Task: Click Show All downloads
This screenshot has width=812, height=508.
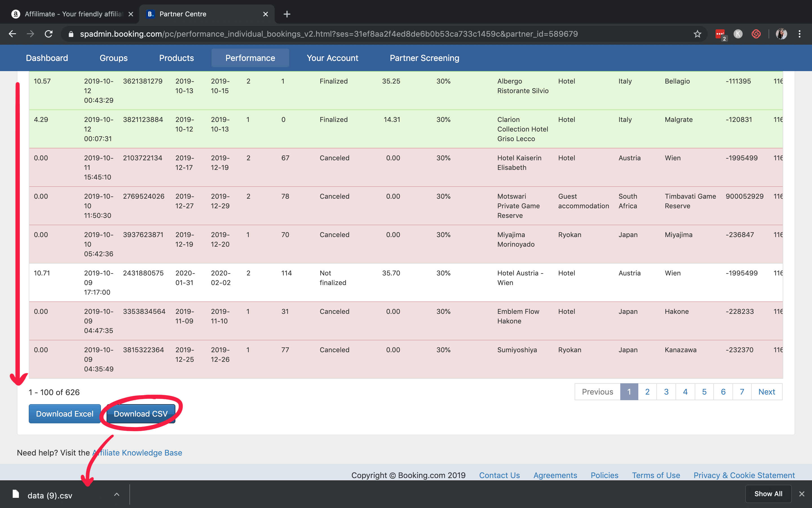Action: [x=768, y=494]
